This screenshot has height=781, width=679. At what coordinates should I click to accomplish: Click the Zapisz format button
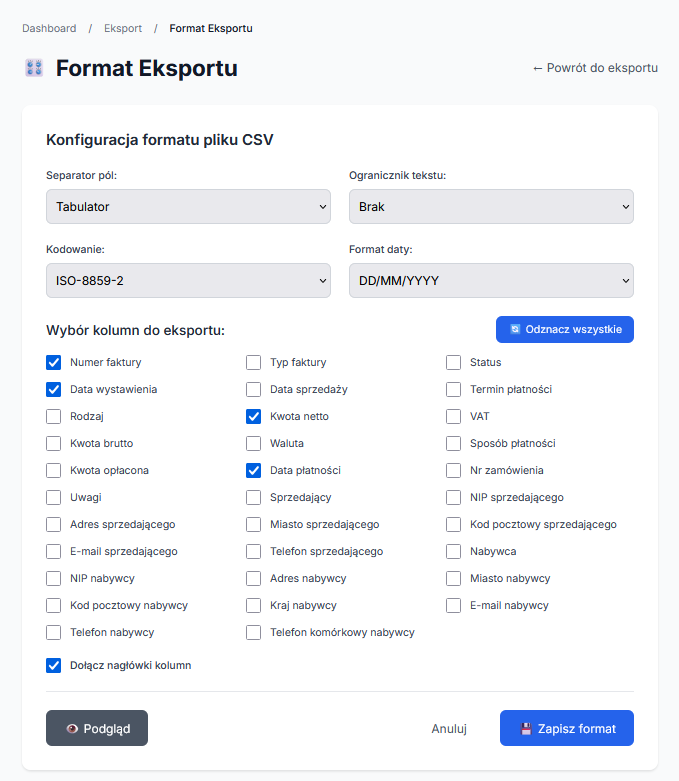pos(566,729)
